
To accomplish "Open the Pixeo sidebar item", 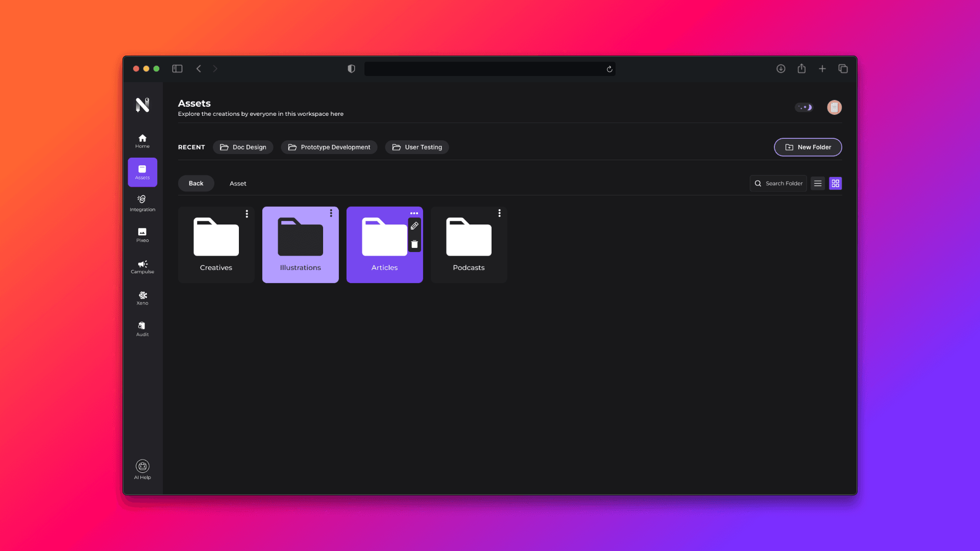I will click(142, 235).
